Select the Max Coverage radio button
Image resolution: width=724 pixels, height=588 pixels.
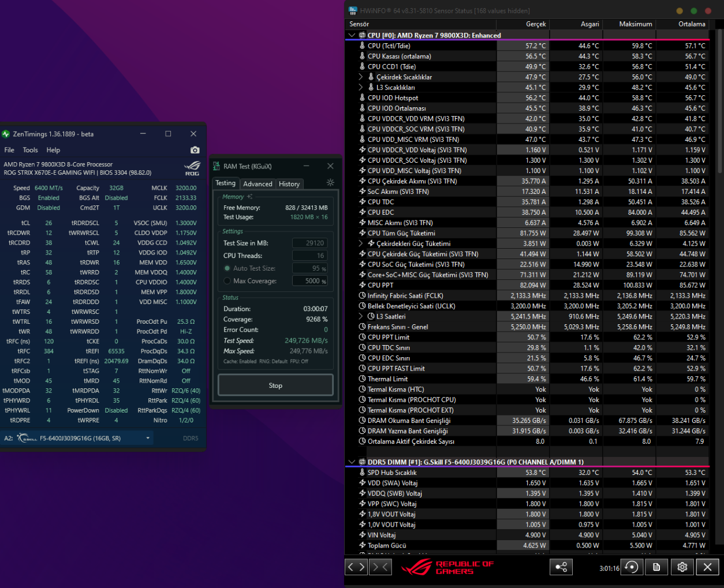[x=227, y=281]
